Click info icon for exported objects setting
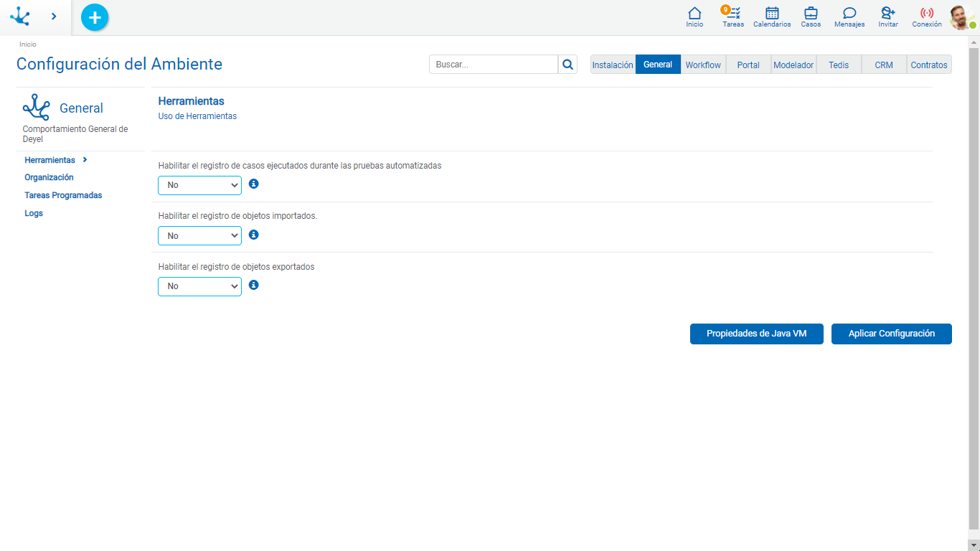Image resolution: width=980 pixels, height=551 pixels. [253, 285]
